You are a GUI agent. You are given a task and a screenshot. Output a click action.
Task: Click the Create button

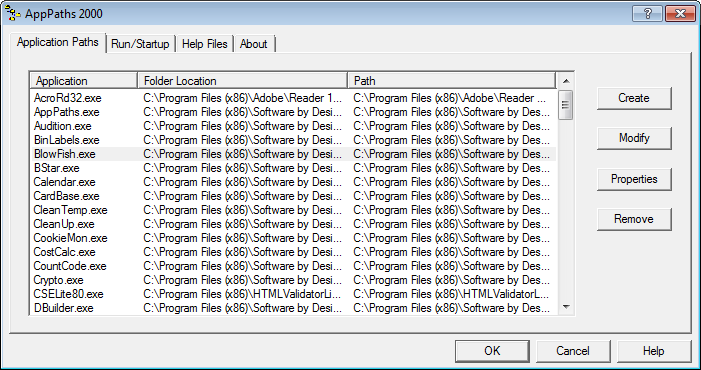coord(633,98)
